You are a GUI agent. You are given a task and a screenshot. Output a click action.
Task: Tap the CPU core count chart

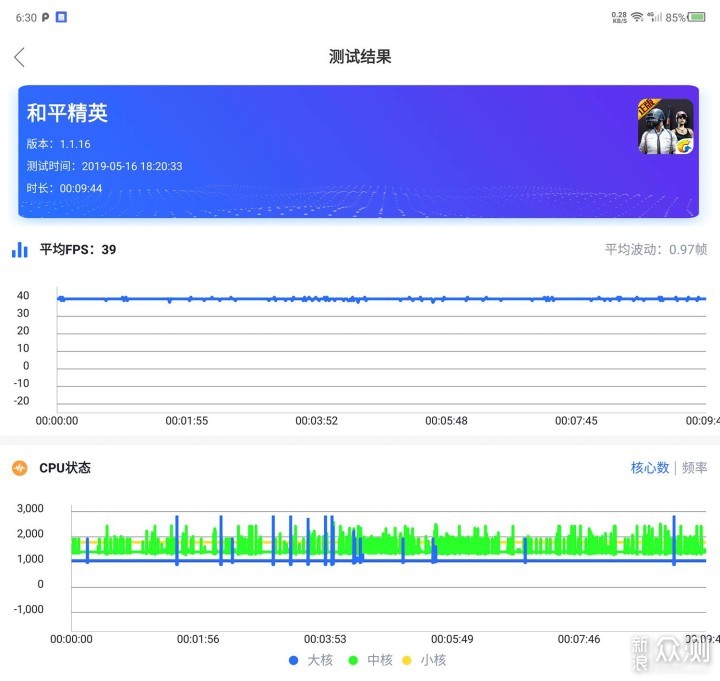click(388, 569)
